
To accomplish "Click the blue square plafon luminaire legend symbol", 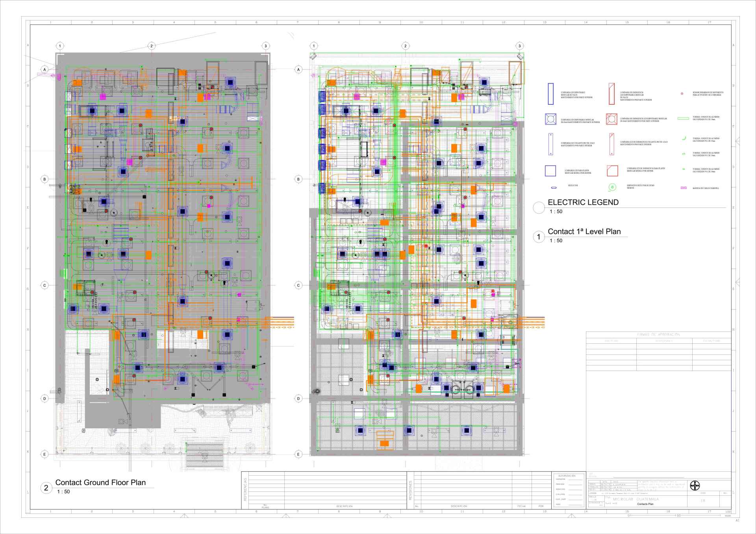I will pos(550,171).
